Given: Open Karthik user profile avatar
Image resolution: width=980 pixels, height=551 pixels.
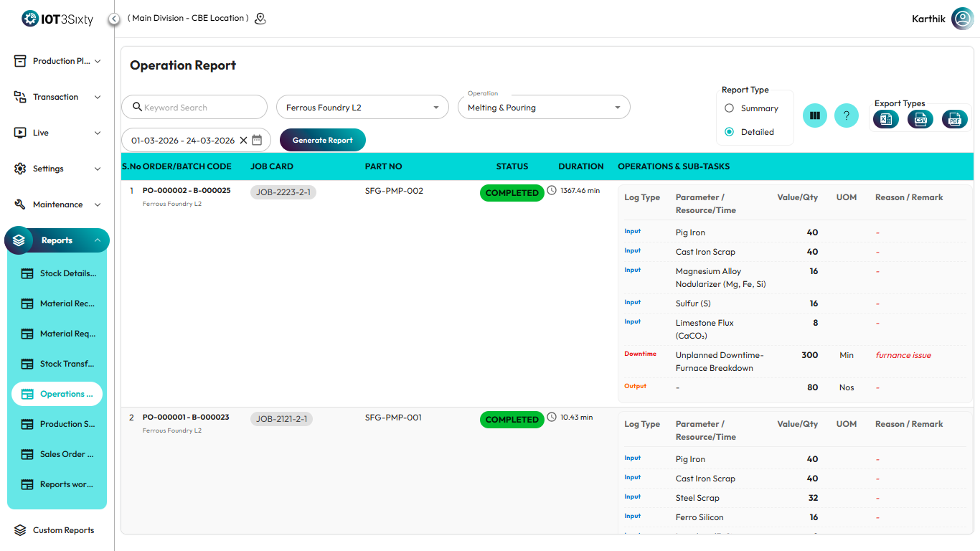Looking at the screenshot, I should pyautogui.click(x=962, y=19).
